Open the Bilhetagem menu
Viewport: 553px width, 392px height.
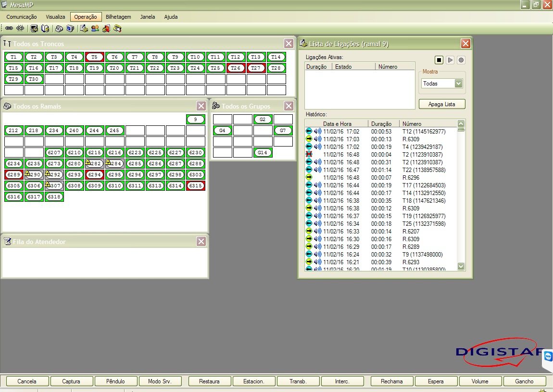(118, 16)
